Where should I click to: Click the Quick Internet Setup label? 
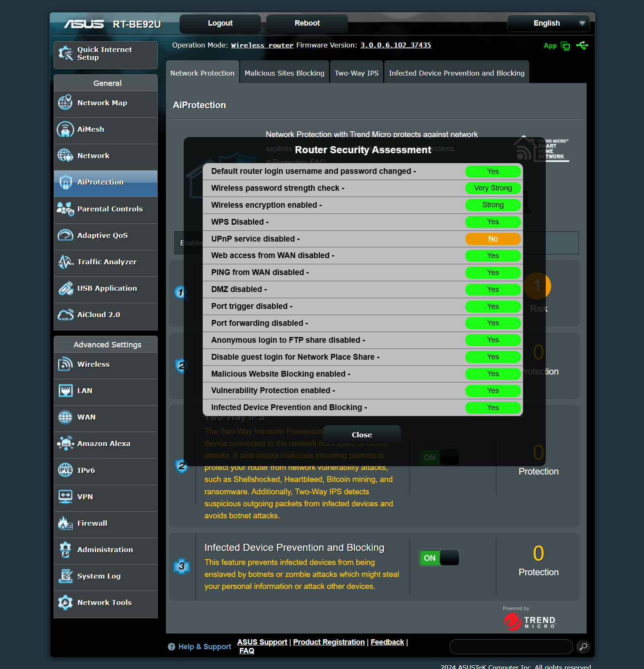(x=105, y=53)
